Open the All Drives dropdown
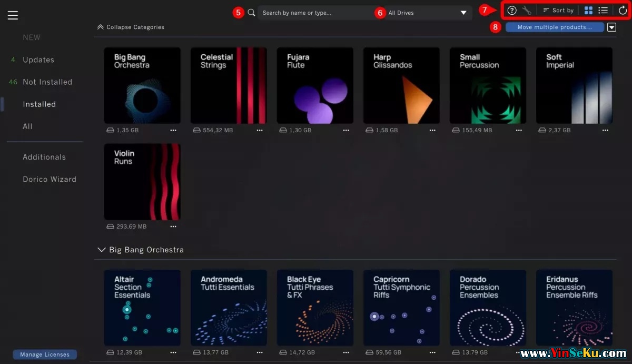Viewport: 632px width, 364px height. [x=427, y=13]
